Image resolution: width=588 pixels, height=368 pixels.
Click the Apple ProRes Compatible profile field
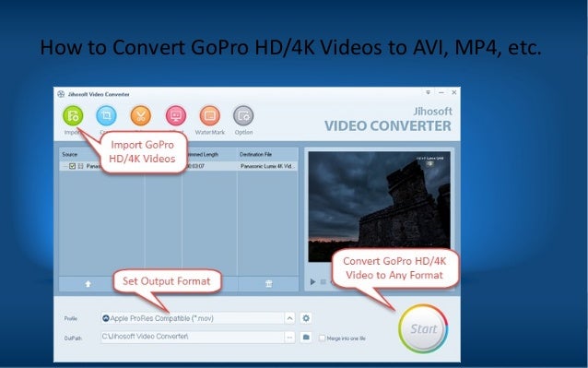tap(193, 318)
